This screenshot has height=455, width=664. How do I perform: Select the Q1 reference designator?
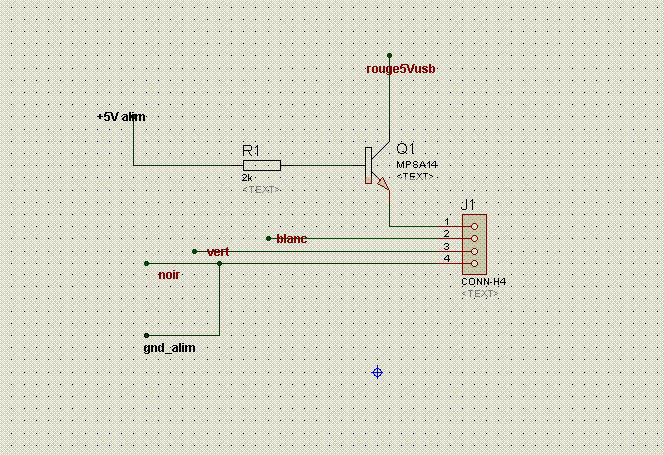click(x=405, y=149)
